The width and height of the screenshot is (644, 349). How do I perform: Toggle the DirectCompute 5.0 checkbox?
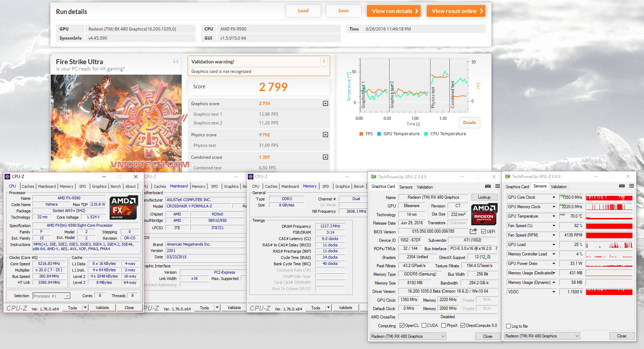click(463, 326)
